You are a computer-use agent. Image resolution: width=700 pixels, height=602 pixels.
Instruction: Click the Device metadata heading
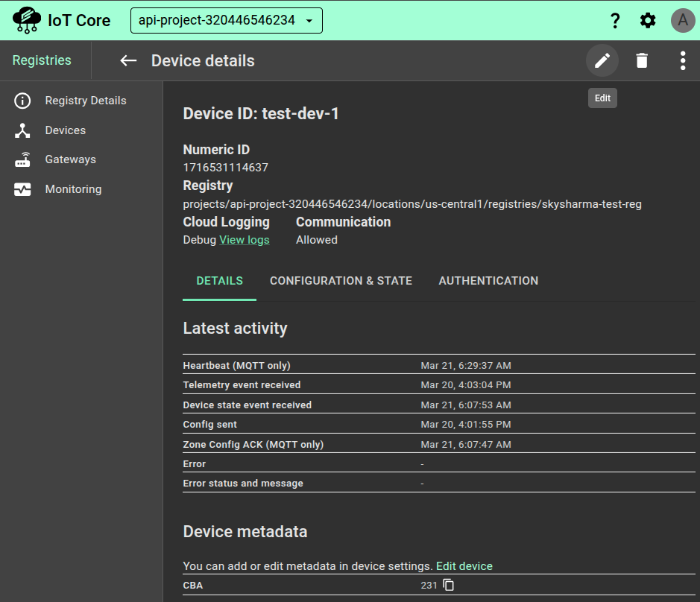coord(245,531)
